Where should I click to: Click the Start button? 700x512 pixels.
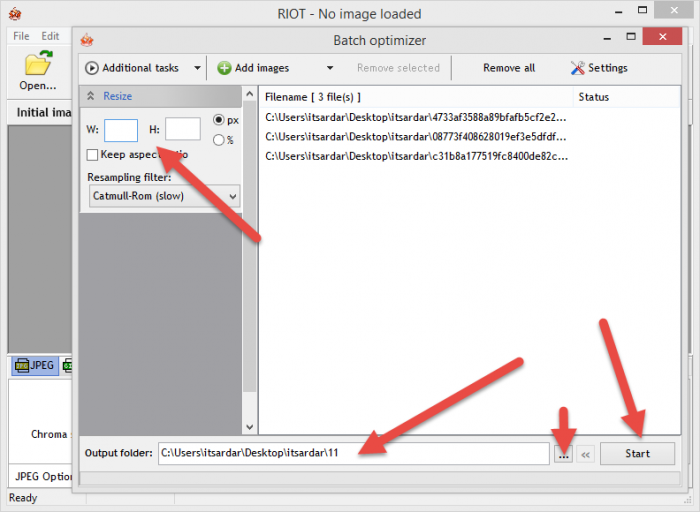[x=637, y=454]
